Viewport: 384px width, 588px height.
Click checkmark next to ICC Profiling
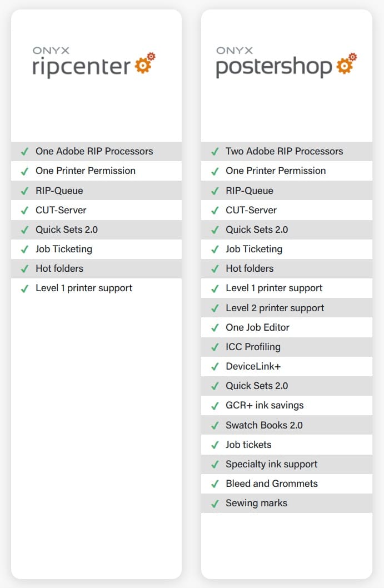tap(215, 347)
